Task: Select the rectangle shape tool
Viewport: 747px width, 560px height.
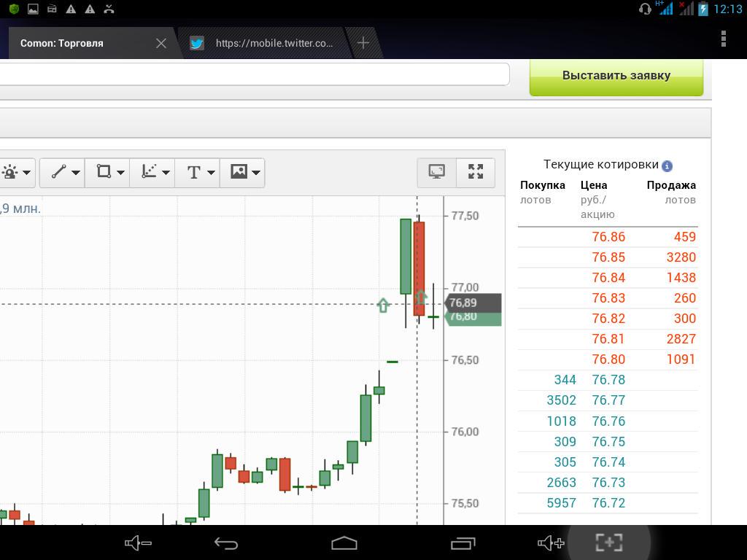Action: pos(104,171)
